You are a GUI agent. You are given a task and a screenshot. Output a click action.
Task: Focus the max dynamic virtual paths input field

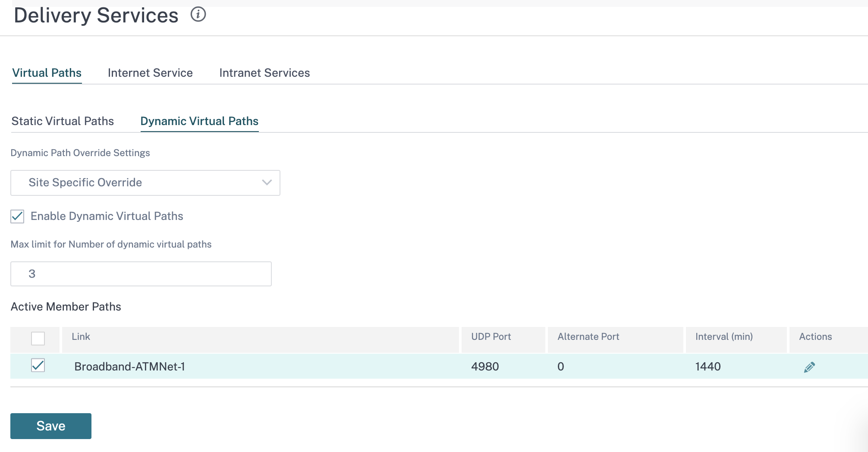point(141,274)
